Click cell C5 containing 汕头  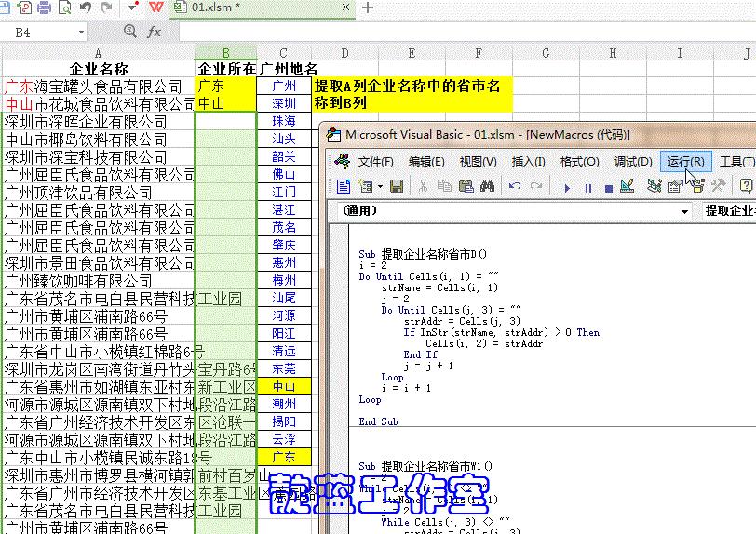coord(283,140)
